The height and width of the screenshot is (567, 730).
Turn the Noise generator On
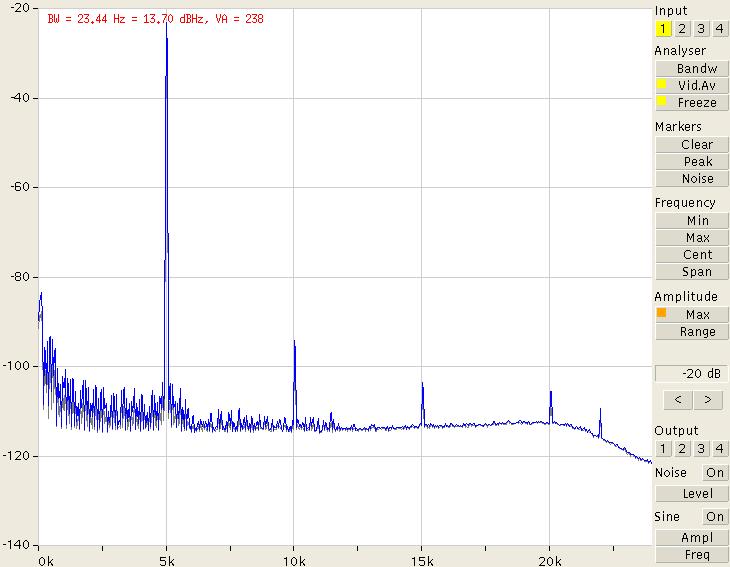click(x=715, y=473)
